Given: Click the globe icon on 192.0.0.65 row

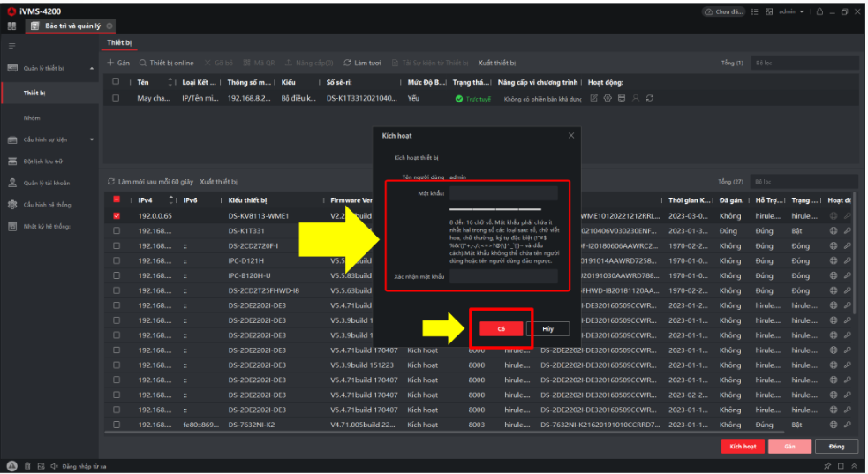Looking at the screenshot, I should point(833,215).
